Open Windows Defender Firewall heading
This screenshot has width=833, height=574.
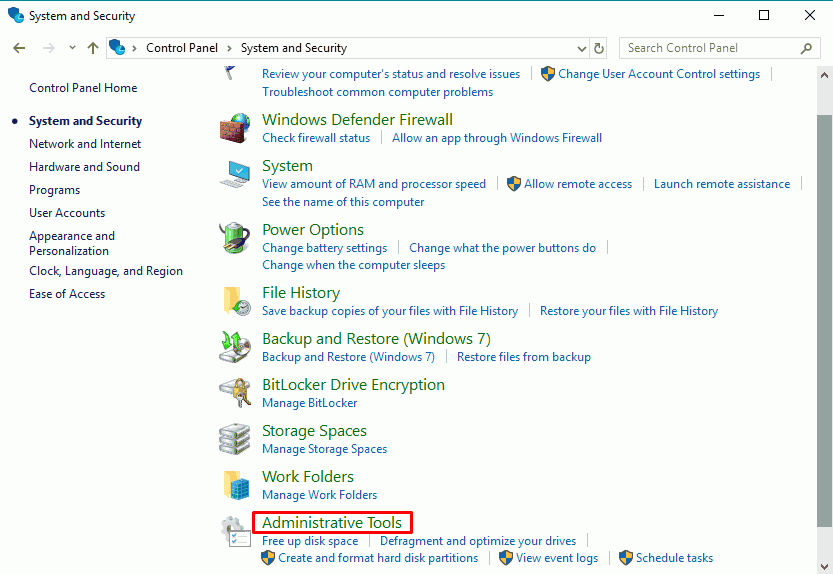(357, 120)
